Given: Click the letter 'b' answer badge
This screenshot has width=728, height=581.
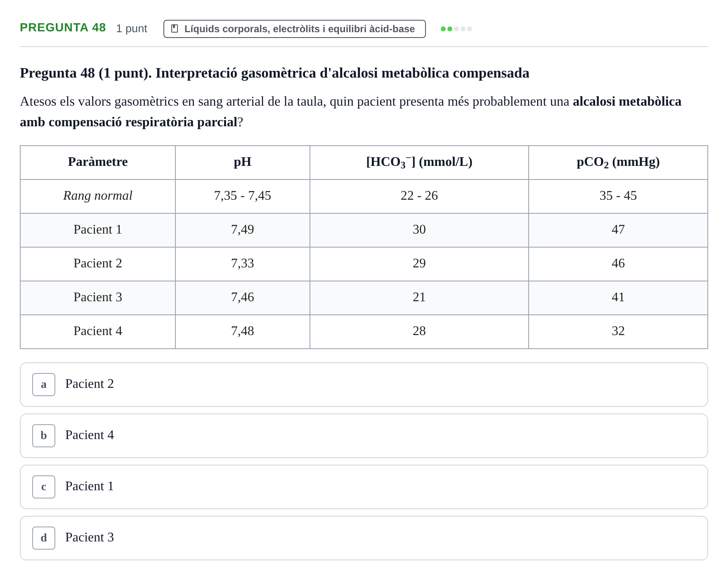Looking at the screenshot, I should 44,436.
